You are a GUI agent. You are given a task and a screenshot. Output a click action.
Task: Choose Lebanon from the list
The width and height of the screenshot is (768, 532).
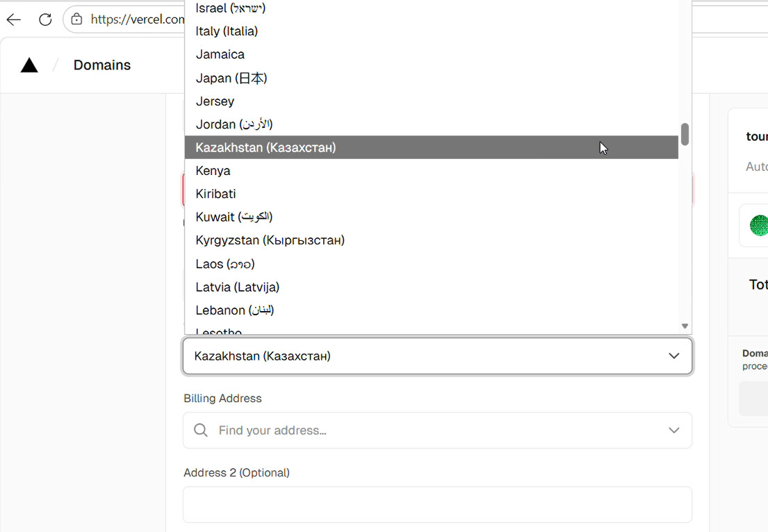(432, 310)
